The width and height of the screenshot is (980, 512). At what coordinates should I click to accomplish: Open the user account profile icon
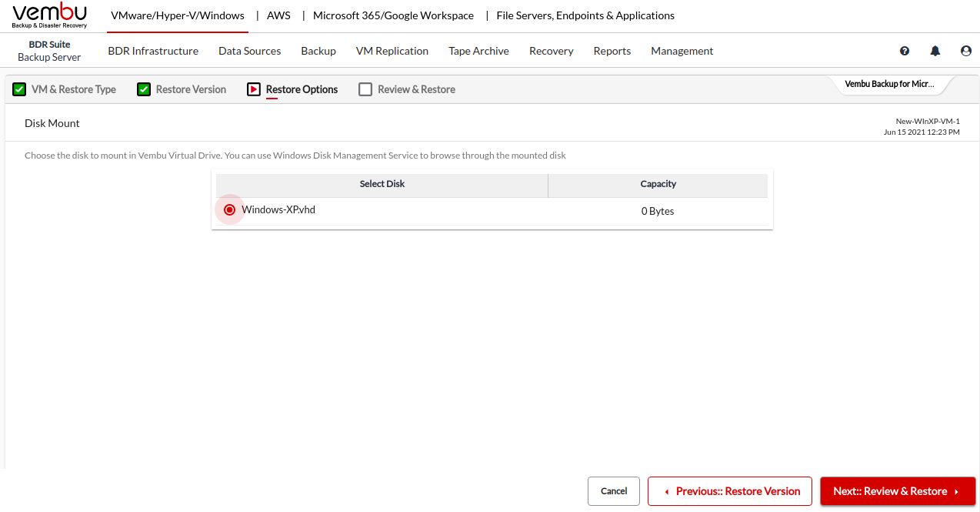tap(966, 51)
